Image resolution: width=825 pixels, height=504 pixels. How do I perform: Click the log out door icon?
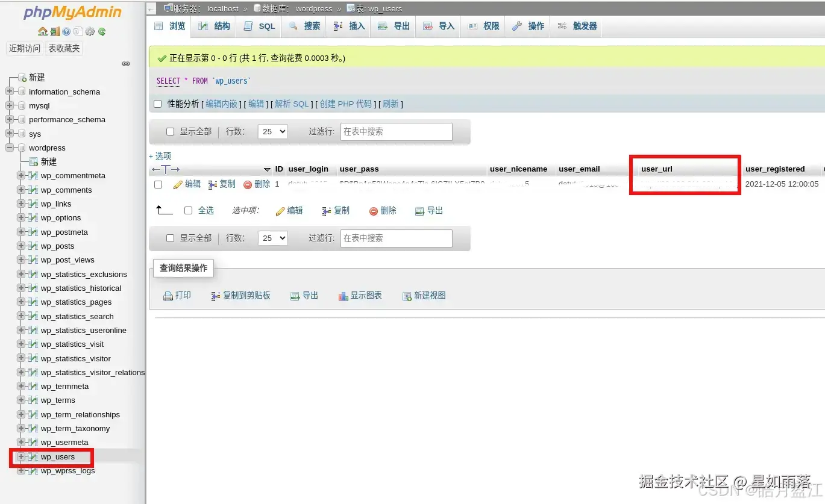tap(55, 31)
